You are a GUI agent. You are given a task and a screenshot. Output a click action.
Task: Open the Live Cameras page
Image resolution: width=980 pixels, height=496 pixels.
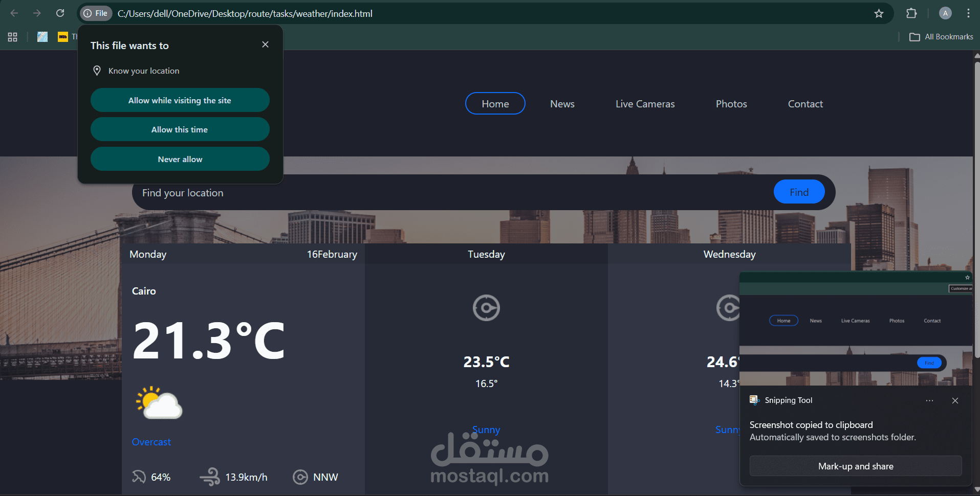[645, 103]
